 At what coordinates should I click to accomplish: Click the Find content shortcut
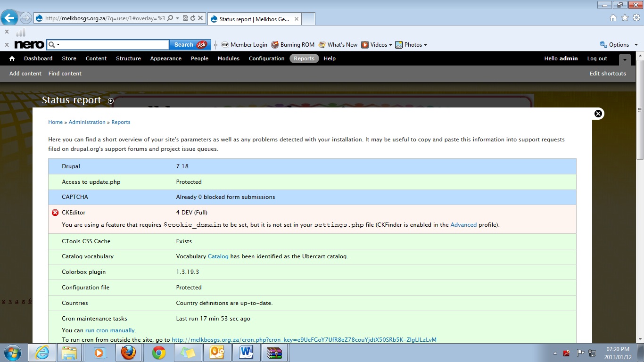tap(65, 74)
